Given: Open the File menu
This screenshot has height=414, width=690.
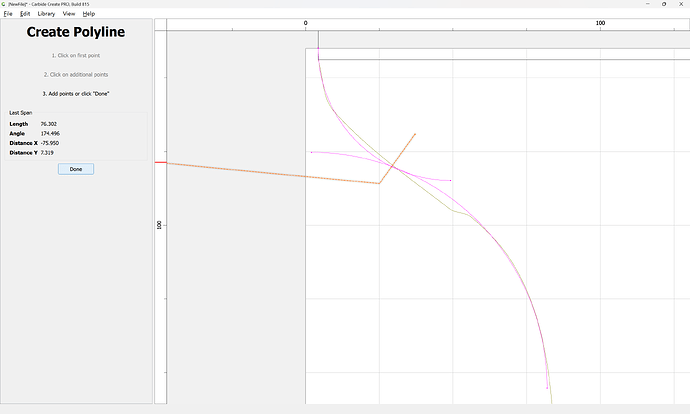Looking at the screenshot, I should [7, 14].
